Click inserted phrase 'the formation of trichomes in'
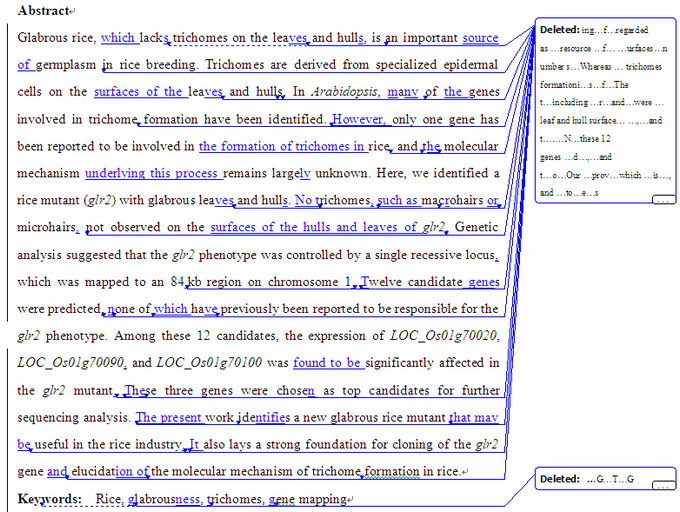The width and height of the screenshot is (680, 512). pos(281,146)
